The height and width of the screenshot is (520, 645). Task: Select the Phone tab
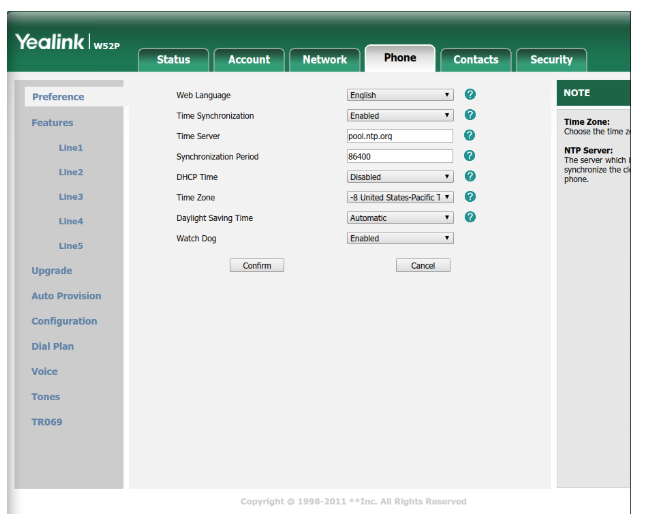coord(400,58)
